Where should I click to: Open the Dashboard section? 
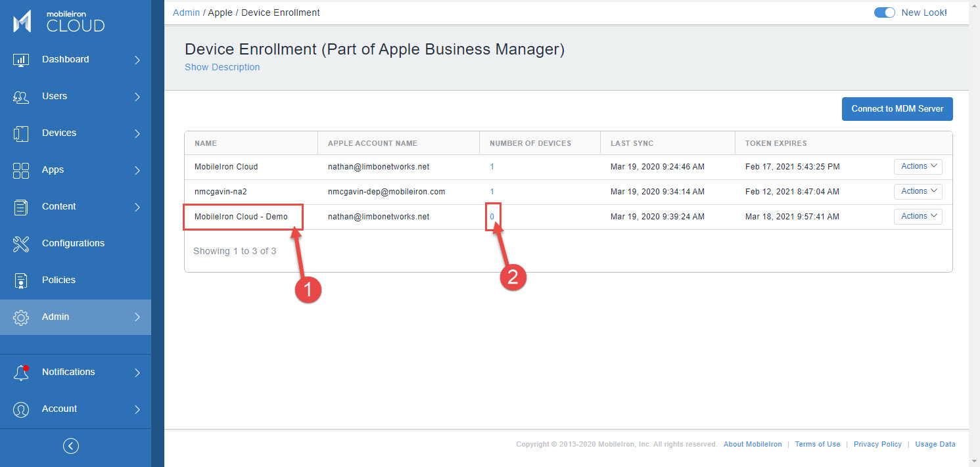[x=65, y=59]
